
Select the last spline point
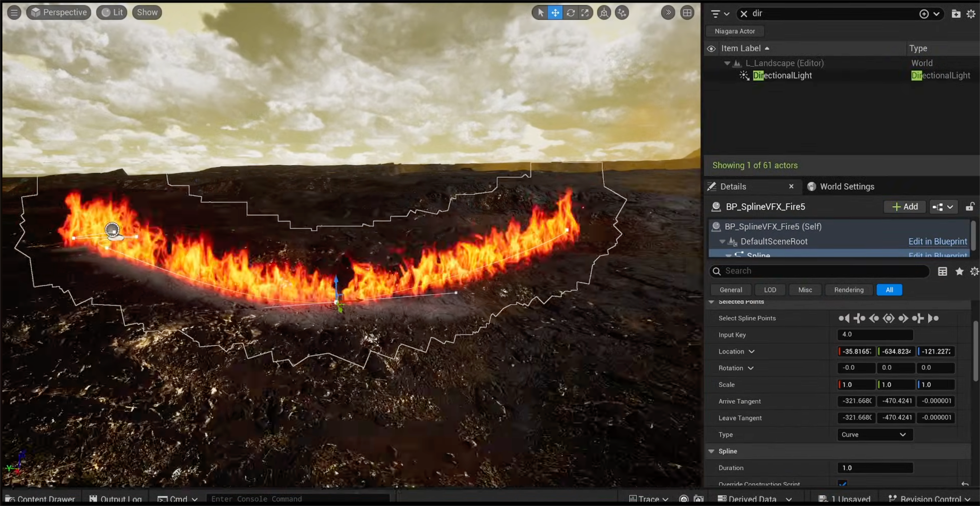(x=933, y=318)
